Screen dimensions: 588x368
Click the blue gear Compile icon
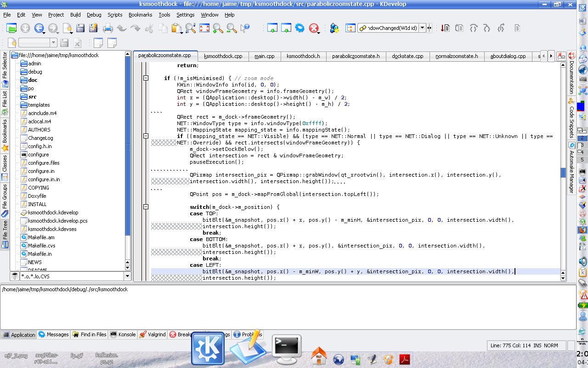pyautogui.click(x=300, y=28)
